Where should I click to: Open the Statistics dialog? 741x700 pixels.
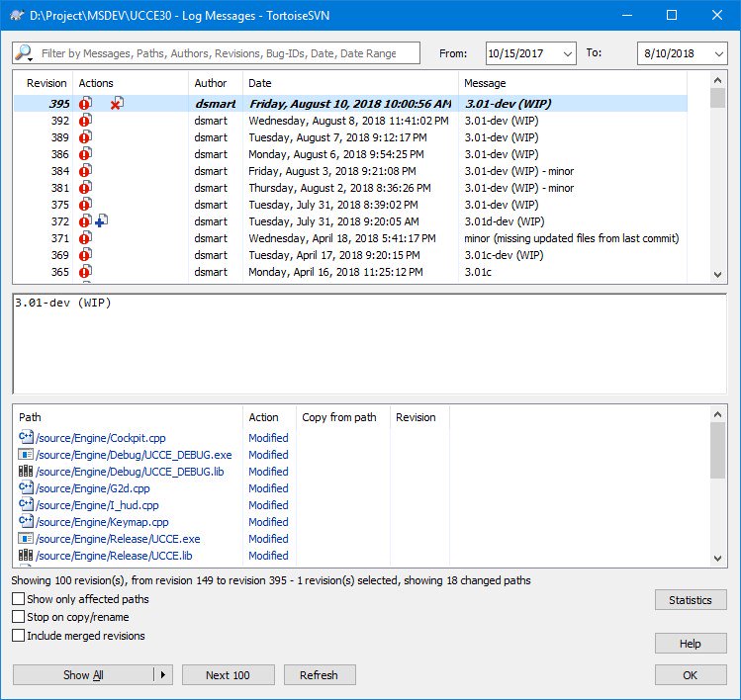click(x=691, y=600)
